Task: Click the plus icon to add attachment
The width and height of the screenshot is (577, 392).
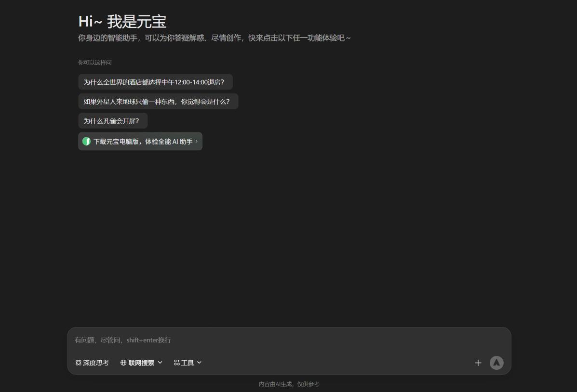Action: [x=478, y=363]
